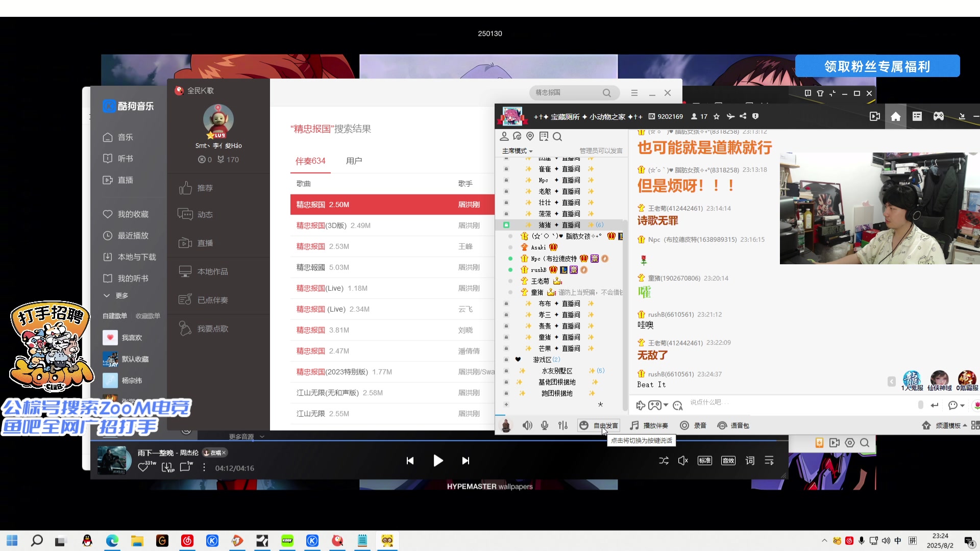980x551 pixels.
Task: Download the current song (VIP icon)
Action: pyautogui.click(x=167, y=467)
